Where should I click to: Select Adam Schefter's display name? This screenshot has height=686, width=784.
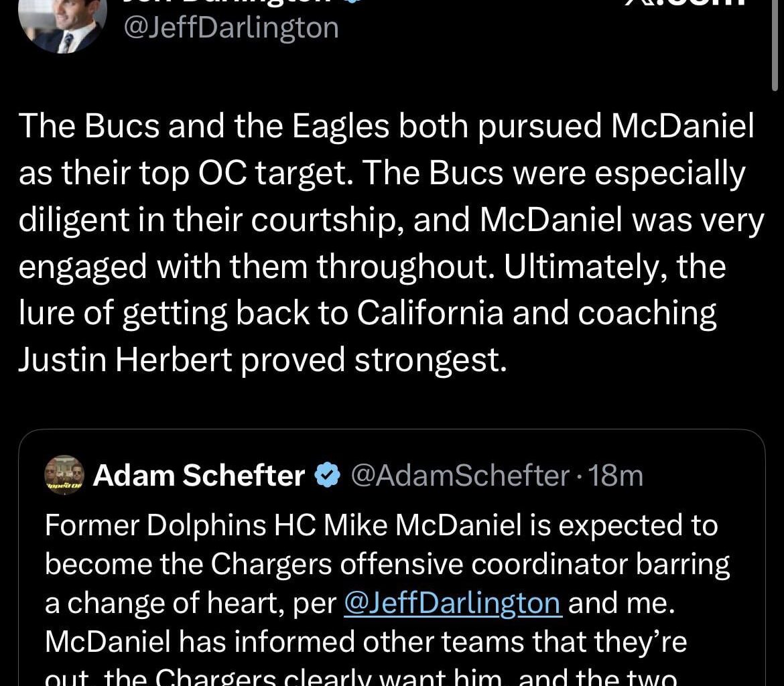click(x=199, y=476)
